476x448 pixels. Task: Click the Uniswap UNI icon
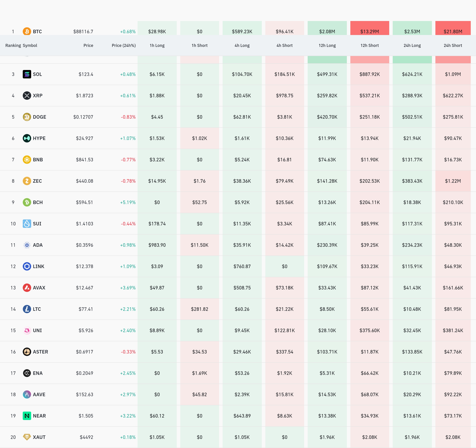tap(27, 330)
